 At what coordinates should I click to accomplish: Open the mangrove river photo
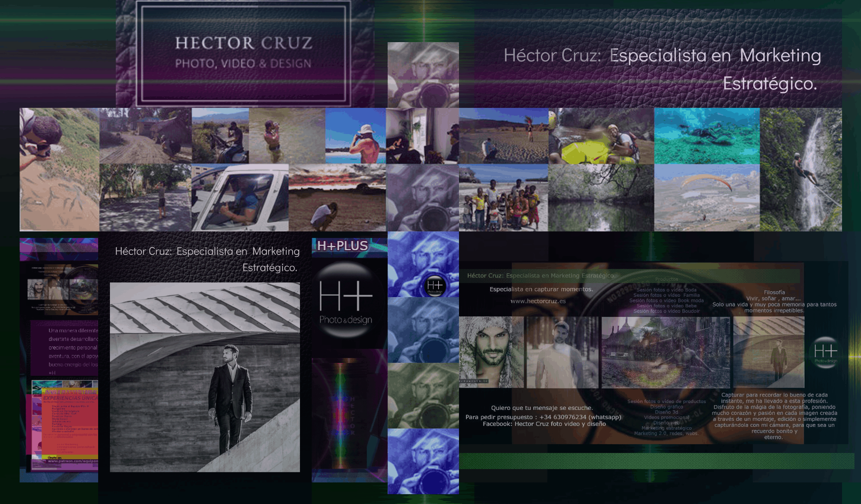[601, 198]
